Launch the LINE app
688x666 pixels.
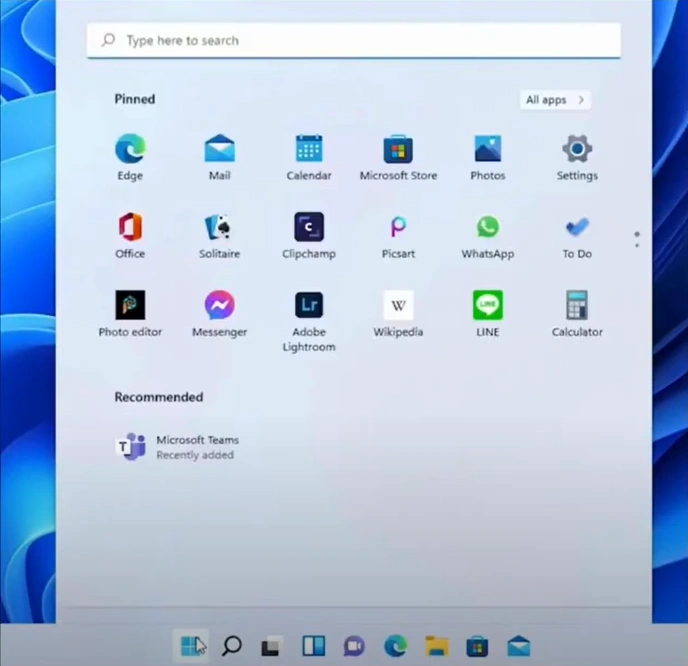487,313
